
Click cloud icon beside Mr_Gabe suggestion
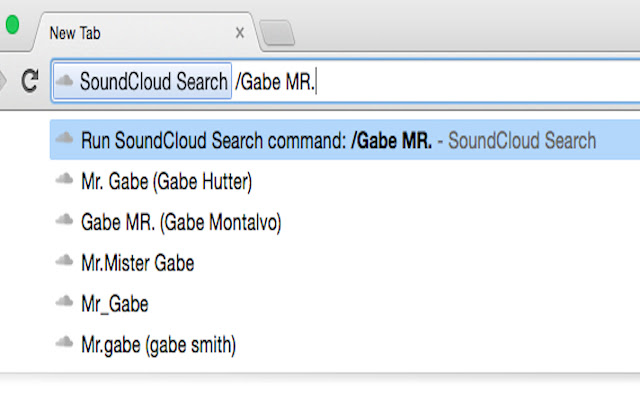[x=65, y=304]
